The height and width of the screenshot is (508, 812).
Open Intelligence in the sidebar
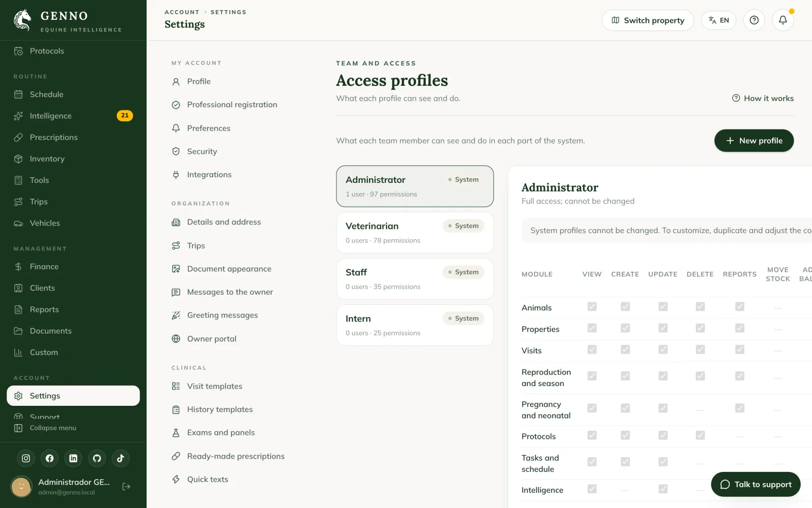tap(73, 116)
